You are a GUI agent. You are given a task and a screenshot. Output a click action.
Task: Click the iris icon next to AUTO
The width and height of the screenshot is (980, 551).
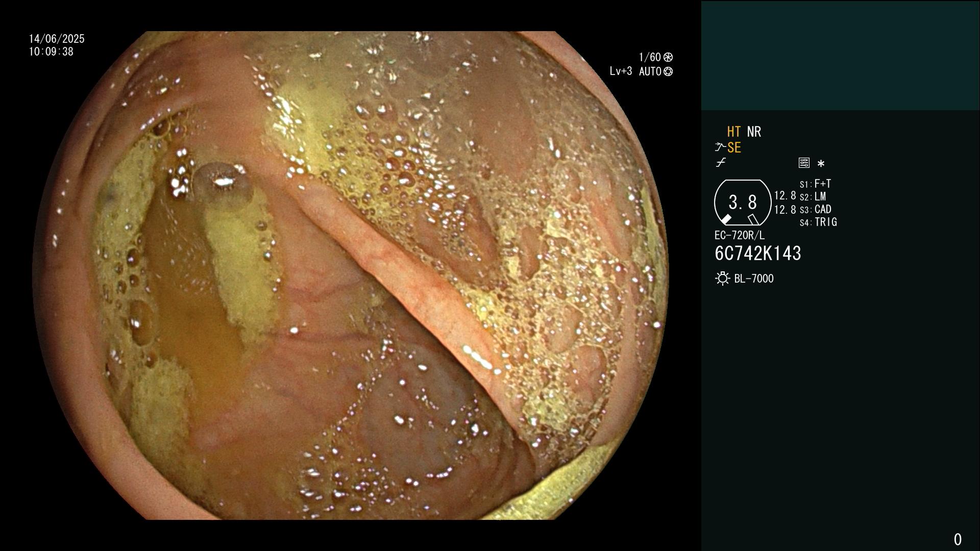coord(668,71)
